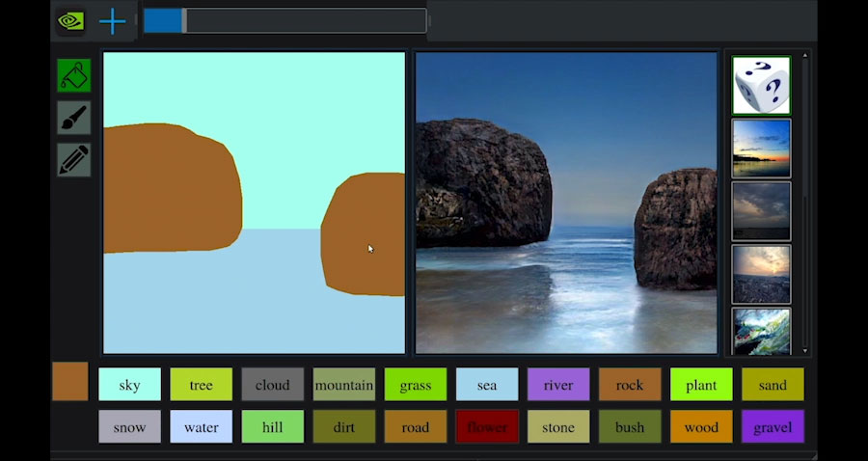
Task: Select the paint bucket fill tool
Action: tap(73, 76)
